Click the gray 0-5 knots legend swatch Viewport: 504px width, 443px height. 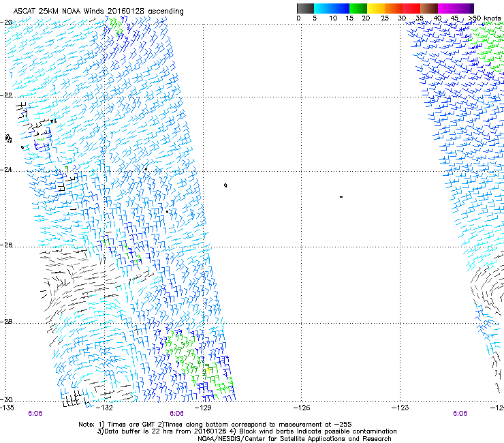coord(305,8)
